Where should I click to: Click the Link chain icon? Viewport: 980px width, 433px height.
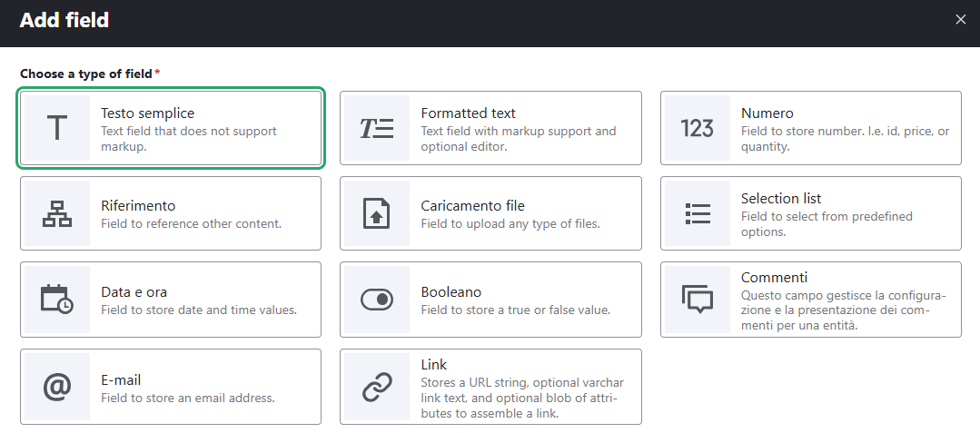[x=377, y=387]
